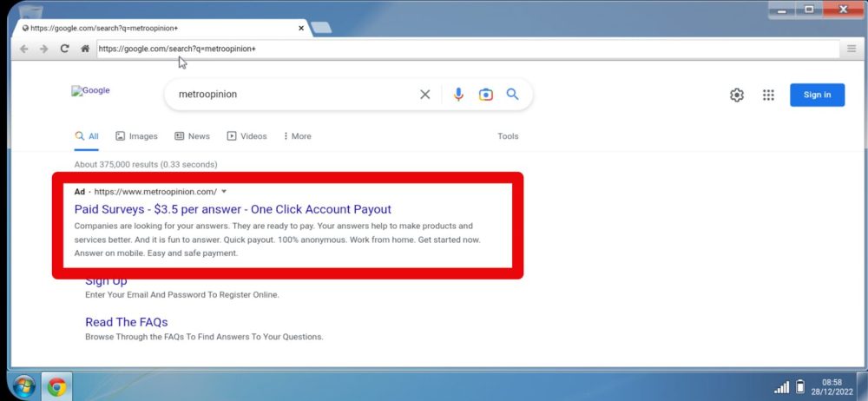Expand the More search categories menu

297,136
